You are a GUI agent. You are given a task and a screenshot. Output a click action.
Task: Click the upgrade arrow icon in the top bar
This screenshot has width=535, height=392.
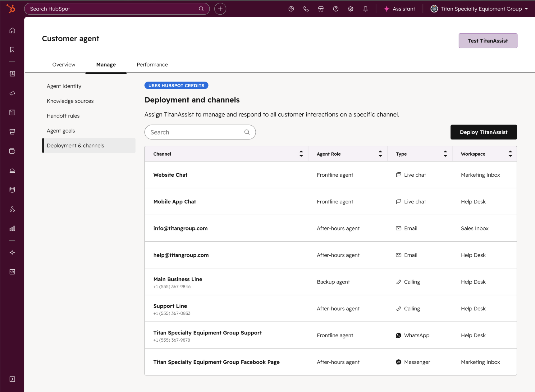pos(291,9)
